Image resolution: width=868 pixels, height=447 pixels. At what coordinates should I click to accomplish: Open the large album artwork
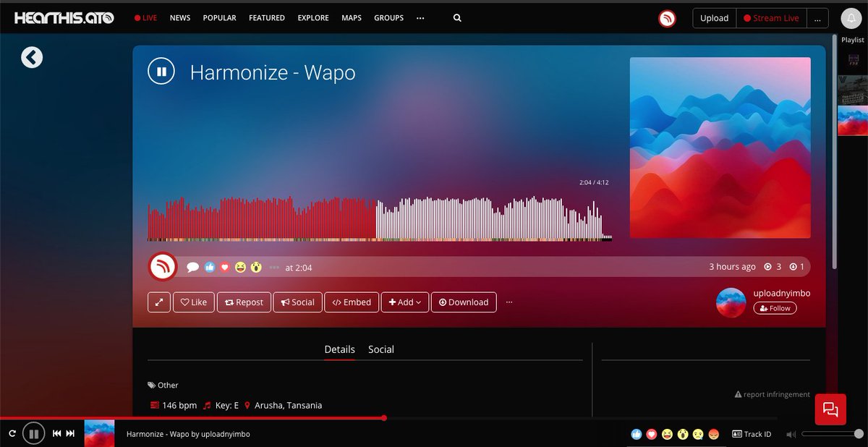[720, 148]
